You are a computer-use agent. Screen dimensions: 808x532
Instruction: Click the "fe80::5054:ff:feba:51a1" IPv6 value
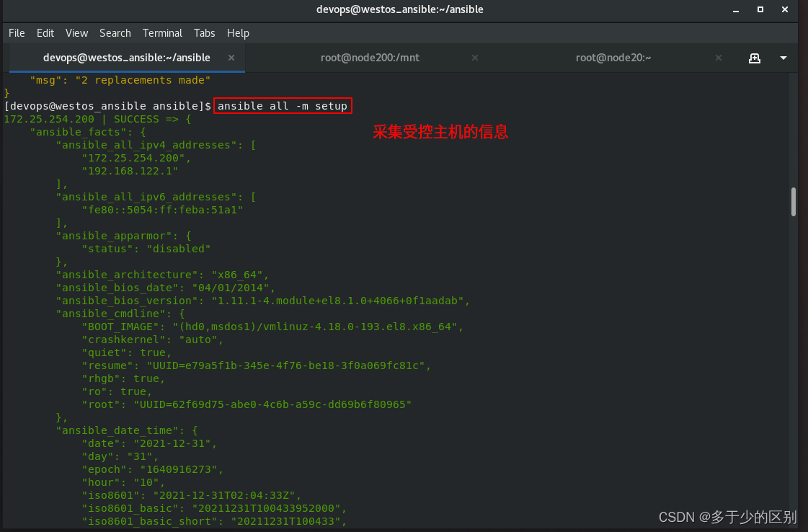162,210
